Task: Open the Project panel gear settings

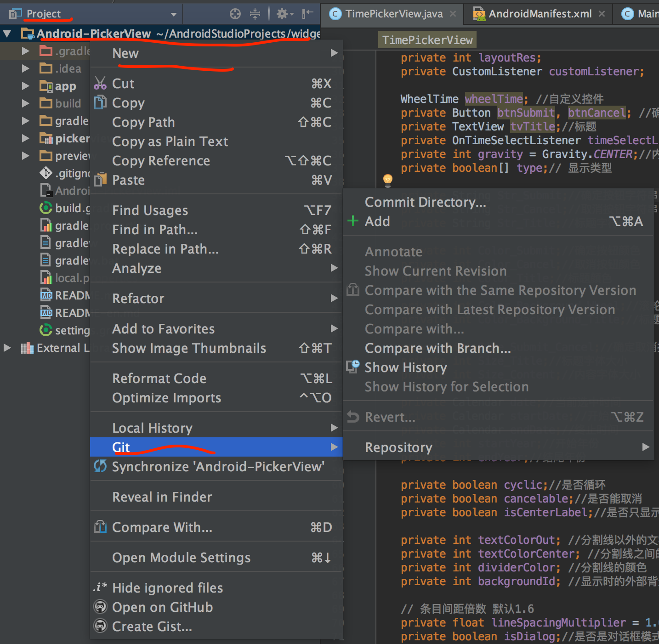Action: pos(283,14)
